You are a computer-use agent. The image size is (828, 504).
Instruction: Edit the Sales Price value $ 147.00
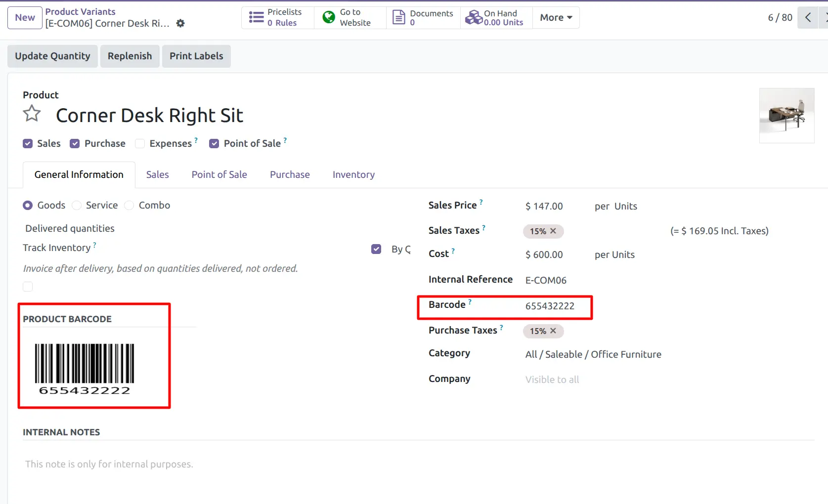[544, 206]
